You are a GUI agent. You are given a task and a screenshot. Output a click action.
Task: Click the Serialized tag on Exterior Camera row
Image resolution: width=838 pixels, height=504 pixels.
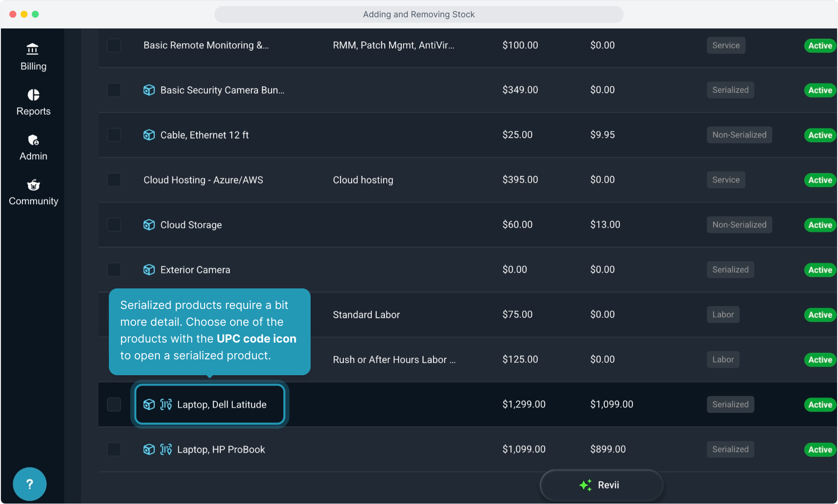730,270
